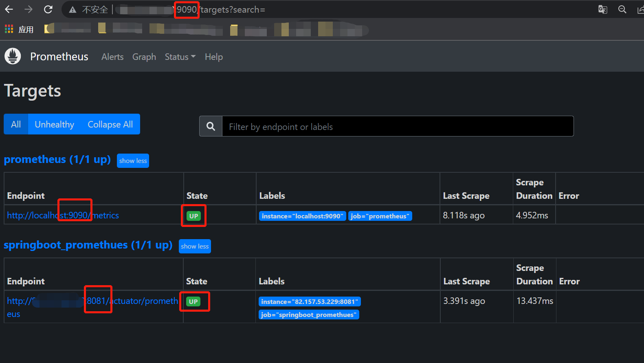
Task: Focus the Filter by endpoint or labels field
Action: 398,126
